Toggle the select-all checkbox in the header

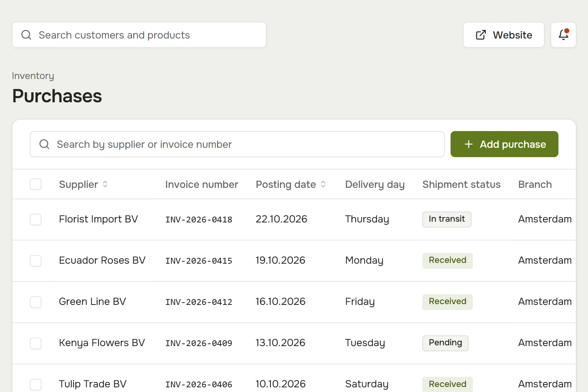[x=36, y=184]
